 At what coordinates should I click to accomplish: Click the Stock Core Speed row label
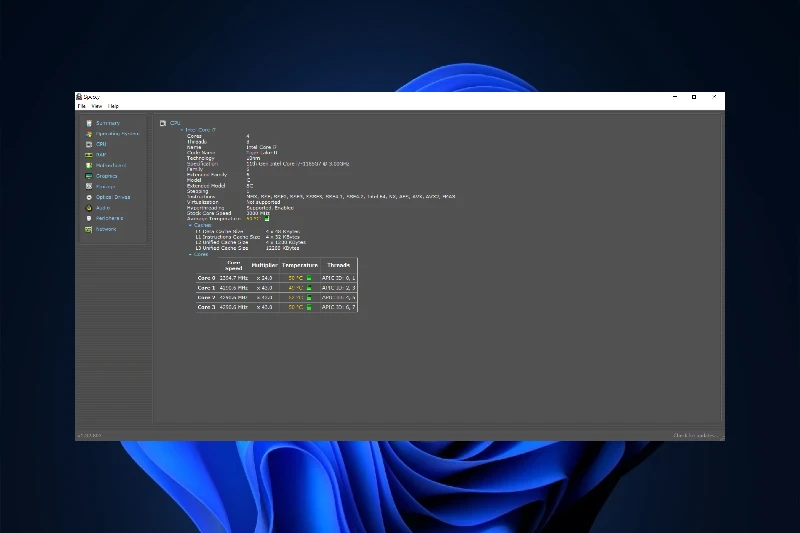[x=209, y=213]
